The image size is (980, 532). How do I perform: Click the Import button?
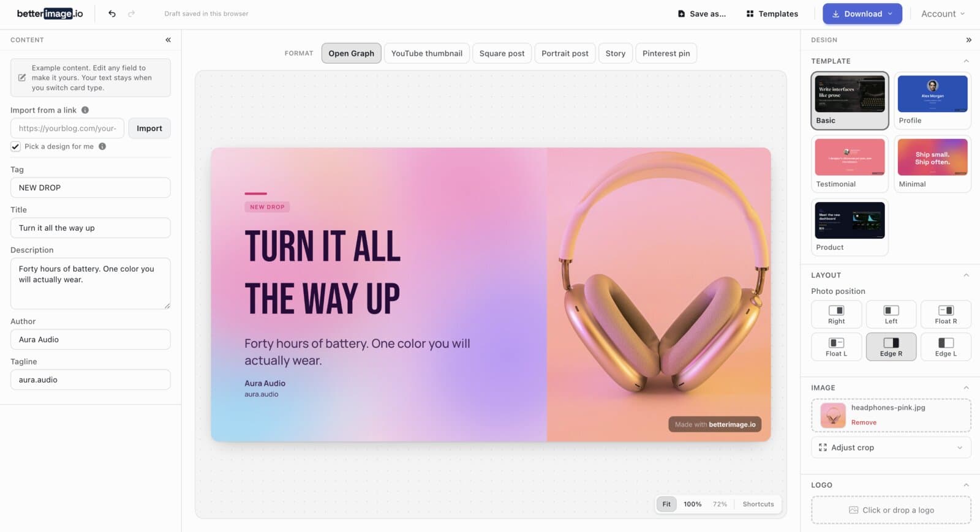tap(149, 129)
